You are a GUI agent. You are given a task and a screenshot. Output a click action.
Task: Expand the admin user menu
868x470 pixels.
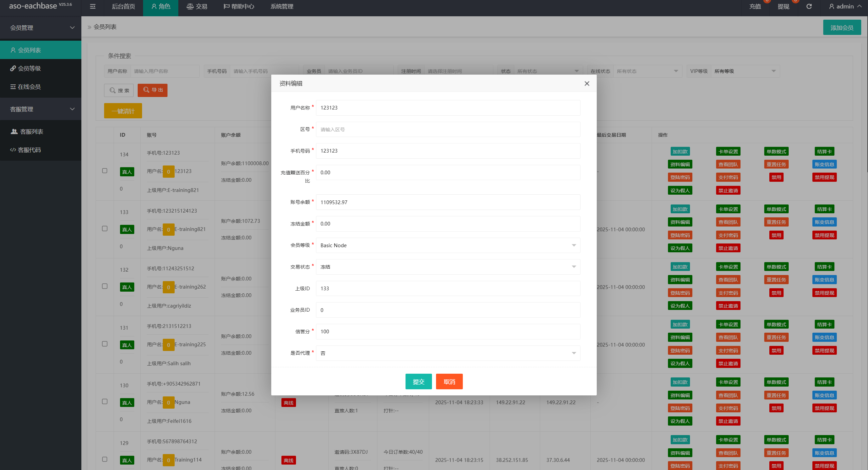point(845,6)
